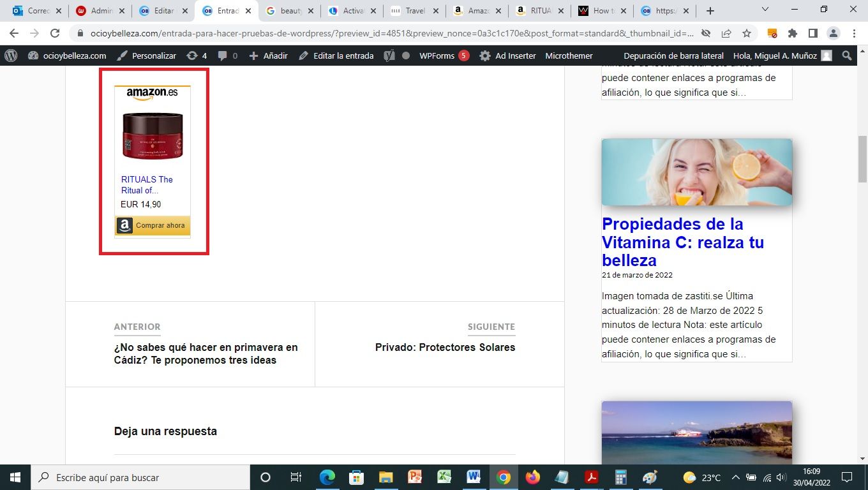
Task: Click the share page icon in address bar
Action: tap(726, 33)
